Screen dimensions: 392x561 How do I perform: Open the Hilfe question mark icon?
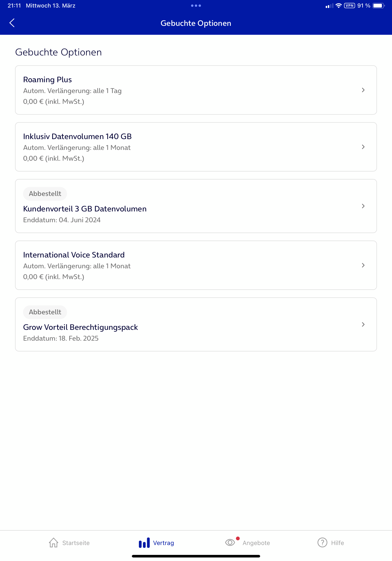(322, 542)
